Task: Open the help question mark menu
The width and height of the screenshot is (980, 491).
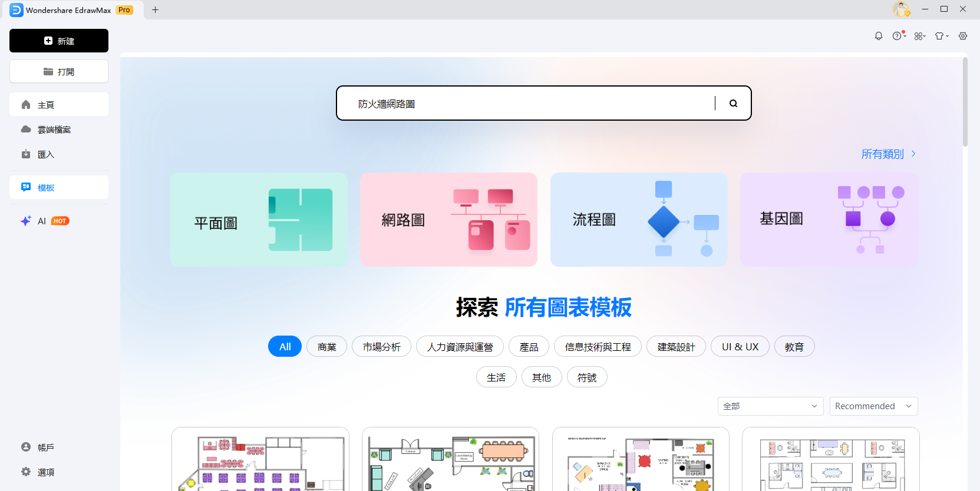Action: coord(899,36)
